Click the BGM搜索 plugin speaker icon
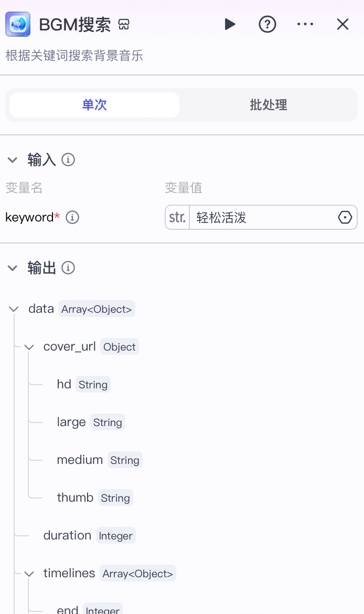The width and height of the screenshot is (364, 614). tap(18, 24)
